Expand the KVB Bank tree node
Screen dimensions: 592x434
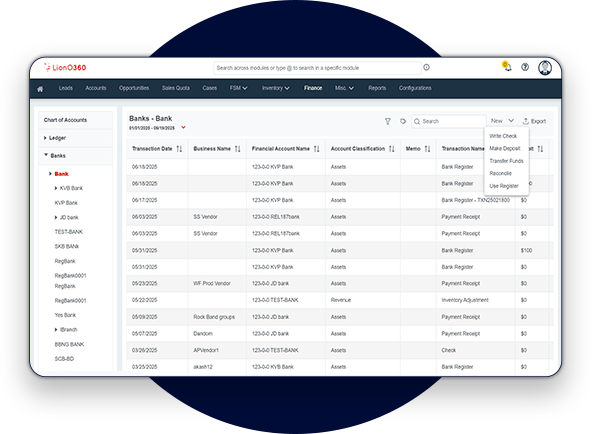click(x=56, y=188)
